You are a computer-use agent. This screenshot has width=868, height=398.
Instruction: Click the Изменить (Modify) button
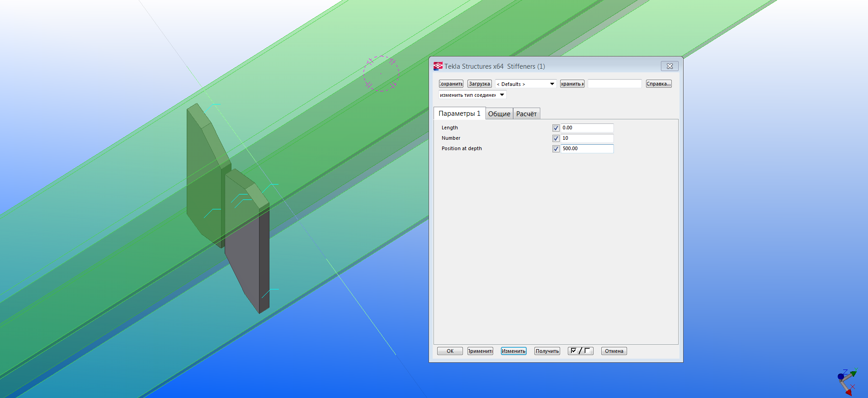coord(514,351)
